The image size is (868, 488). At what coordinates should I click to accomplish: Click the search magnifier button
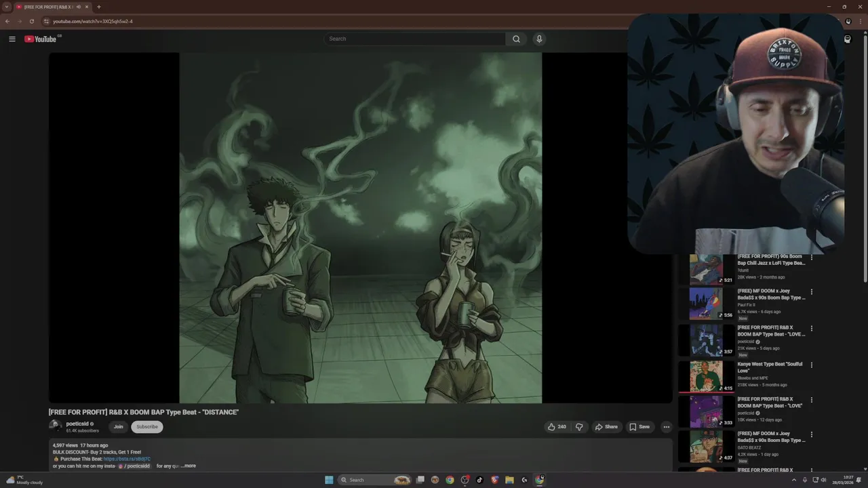click(x=516, y=39)
